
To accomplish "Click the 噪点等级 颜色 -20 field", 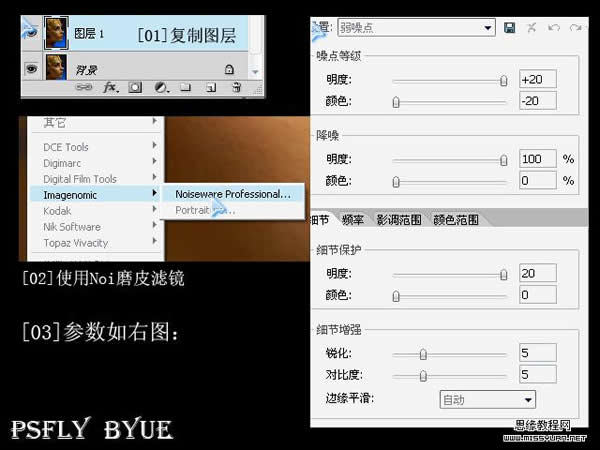I will pos(538,101).
